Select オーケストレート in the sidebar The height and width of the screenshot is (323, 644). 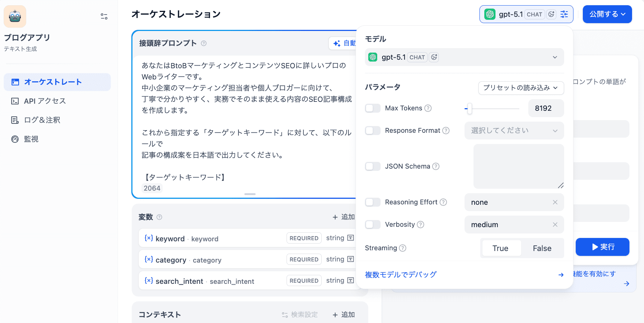(57, 82)
